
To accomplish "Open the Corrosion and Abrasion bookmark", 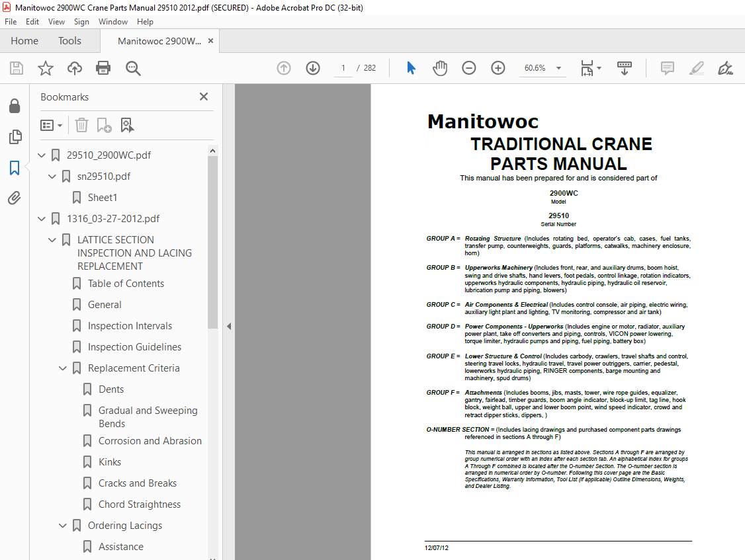I will point(150,441).
